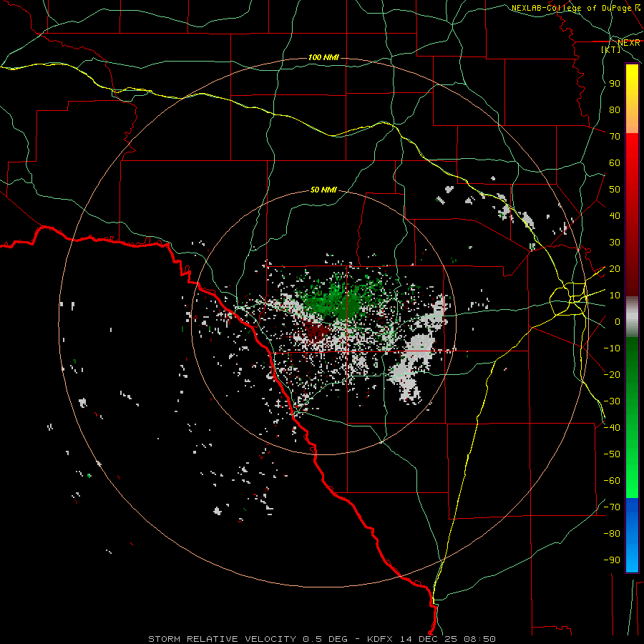
Task: Click the 30 value on the velocity scale
Action: tap(615, 243)
